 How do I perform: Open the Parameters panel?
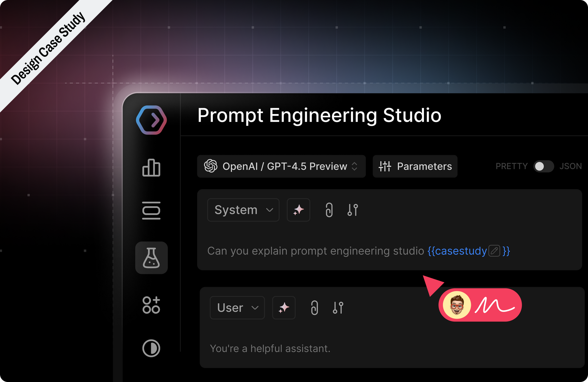(x=415, y=166)
